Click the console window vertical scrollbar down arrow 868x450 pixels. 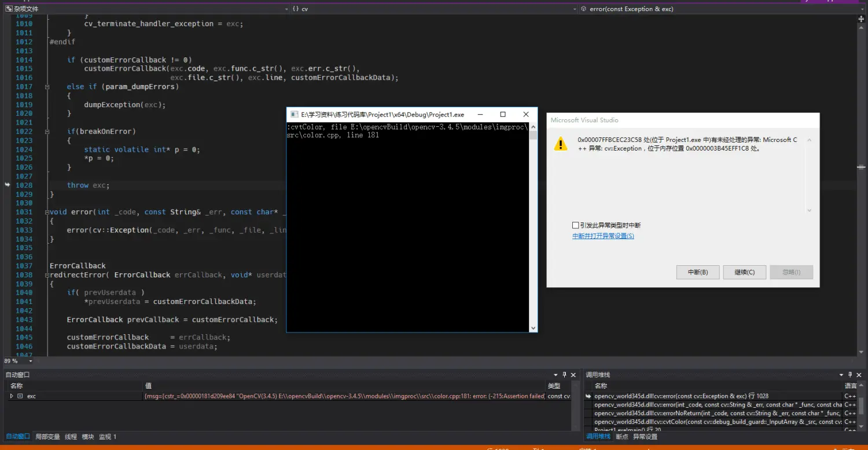[533, 328]
